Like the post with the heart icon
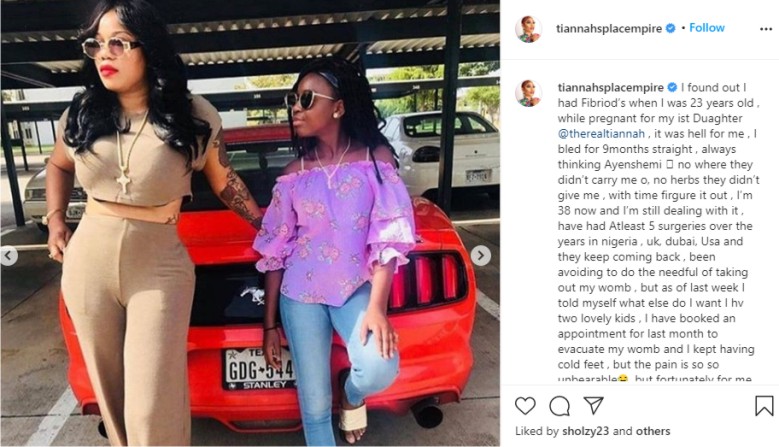The width and height of the screenshot is (779, 447). [x=525, y=406]
